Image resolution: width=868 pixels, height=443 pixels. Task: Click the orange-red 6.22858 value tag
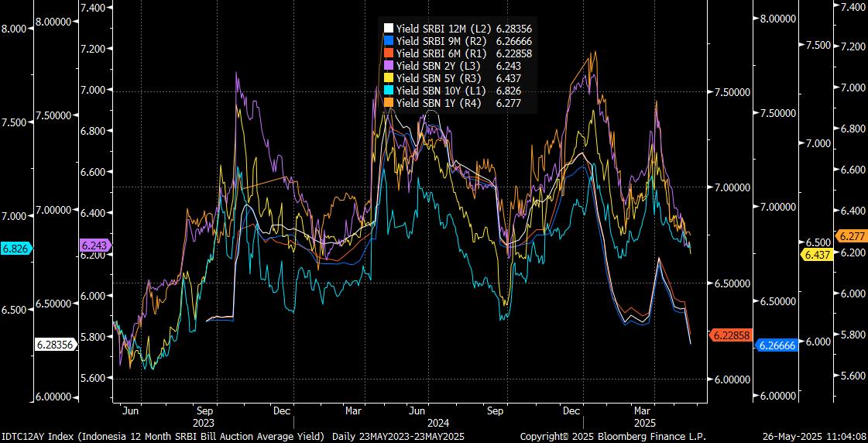(x=730, y=335)
